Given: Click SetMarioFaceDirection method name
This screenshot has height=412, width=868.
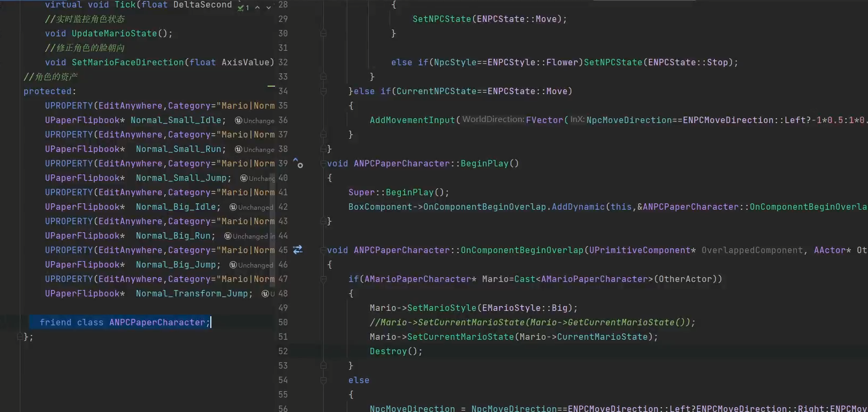Looking at the screenshot, I should pos(127,62).
